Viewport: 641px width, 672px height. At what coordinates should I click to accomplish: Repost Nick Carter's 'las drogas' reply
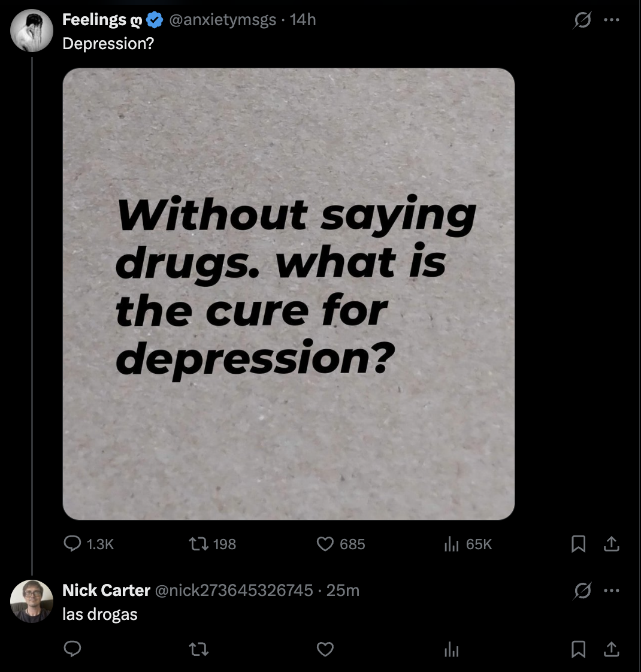click(x=198, y=649)
